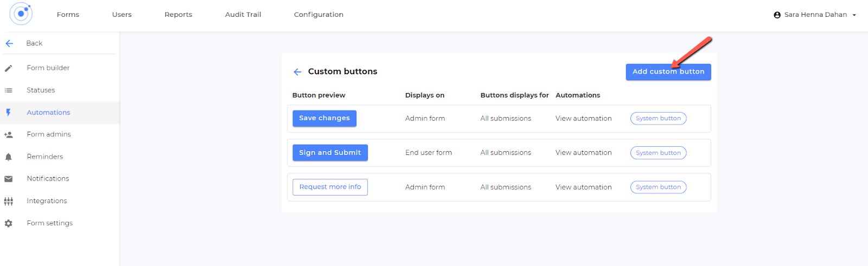Image resolution: width=868 pixels, height=266 pixels.
Task: Click the Request more info button preview
Action: tap(330, 187)
